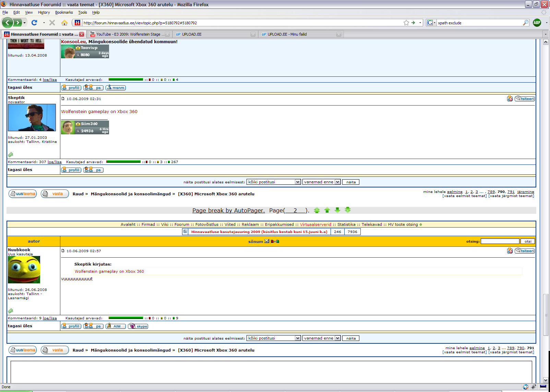The width and height of the screenshot is (550, 392).
Task: Open the Adblock Plus dropdown arrow
Action: pyautogui.click(x=547, y=23)
